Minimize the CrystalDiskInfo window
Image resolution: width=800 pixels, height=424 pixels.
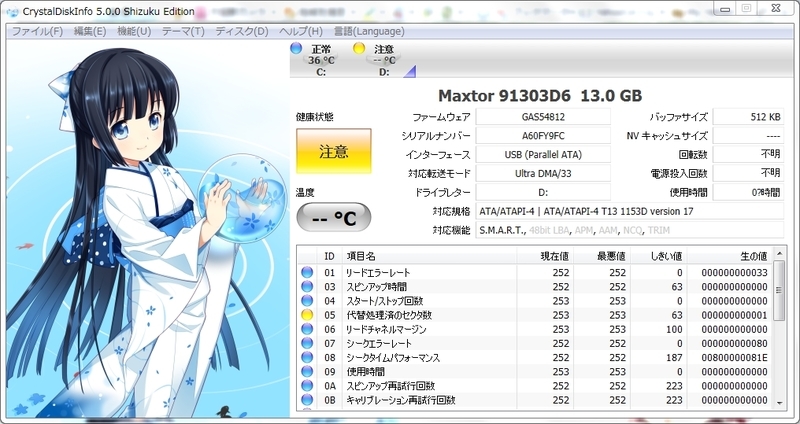tap(724, 9)
